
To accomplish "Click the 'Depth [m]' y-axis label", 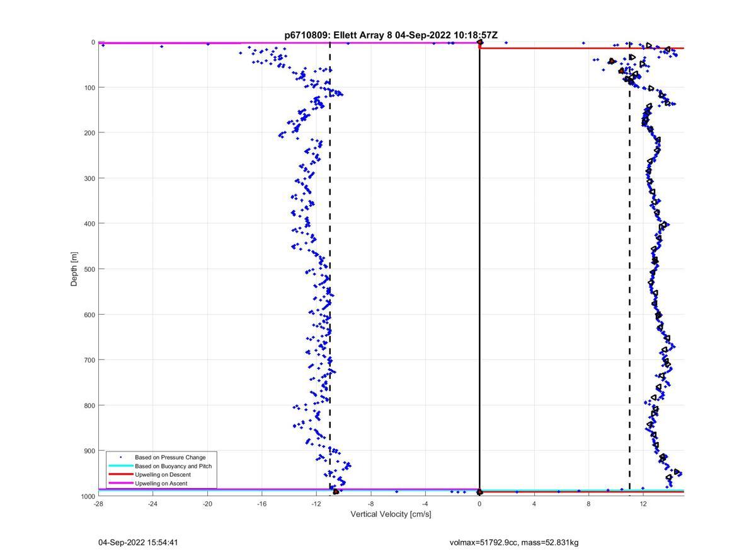I will (74, 269).
